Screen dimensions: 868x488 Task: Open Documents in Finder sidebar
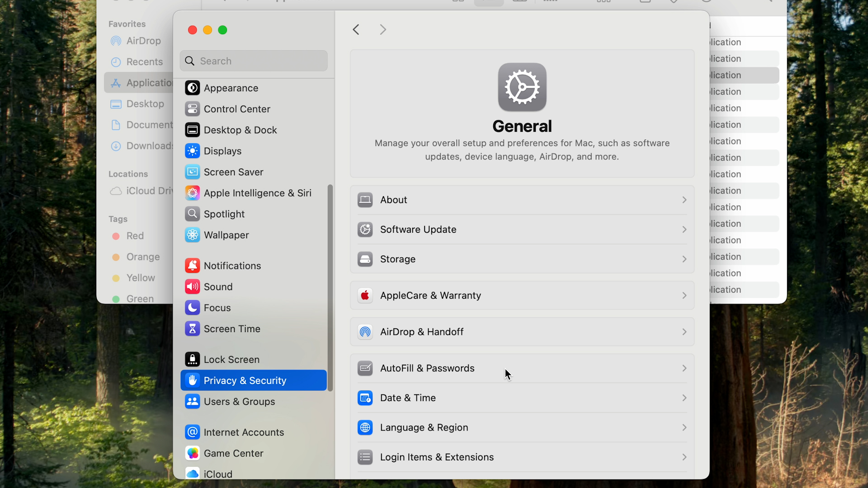(x=141, y=125)
